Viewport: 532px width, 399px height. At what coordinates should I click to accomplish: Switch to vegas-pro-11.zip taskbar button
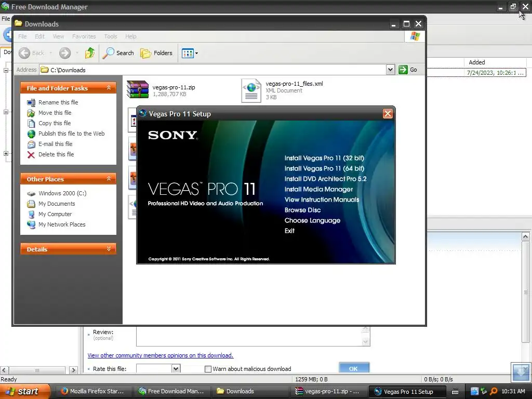coord(328,391)
